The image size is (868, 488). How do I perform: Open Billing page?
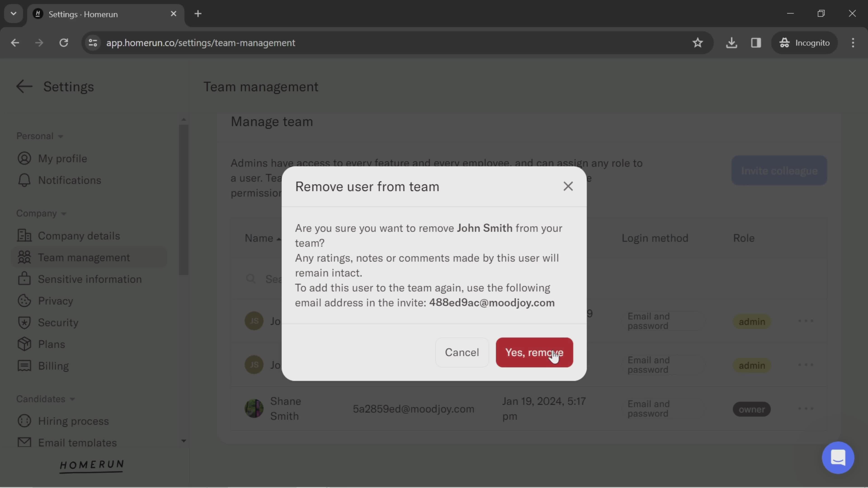click(53, 366)
